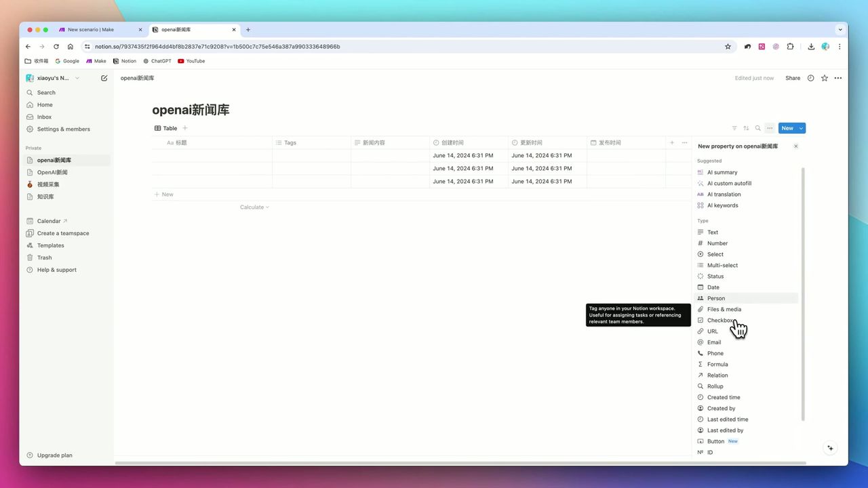Open the xiaoyu's workspace switcher chevron
Image resolution: width=868 pixels, height=488 pixels.
77,78
